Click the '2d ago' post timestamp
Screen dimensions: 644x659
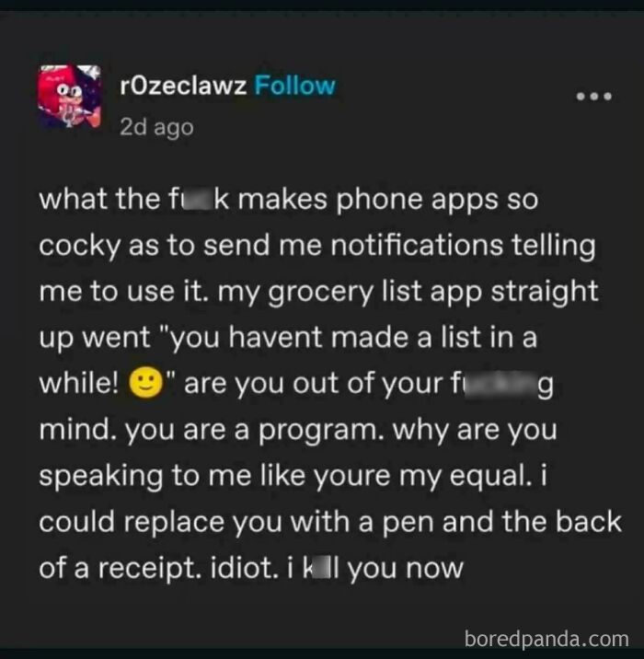[x=156, y=127]
